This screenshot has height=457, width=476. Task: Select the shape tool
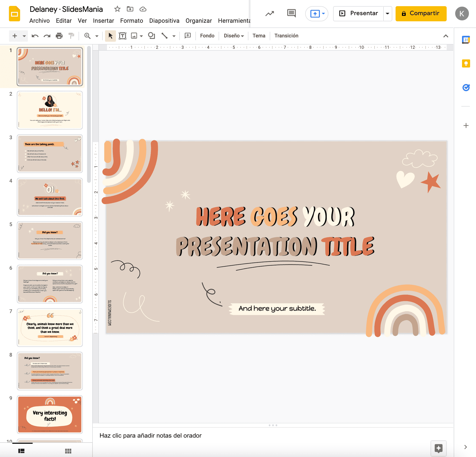click(152, 36)
